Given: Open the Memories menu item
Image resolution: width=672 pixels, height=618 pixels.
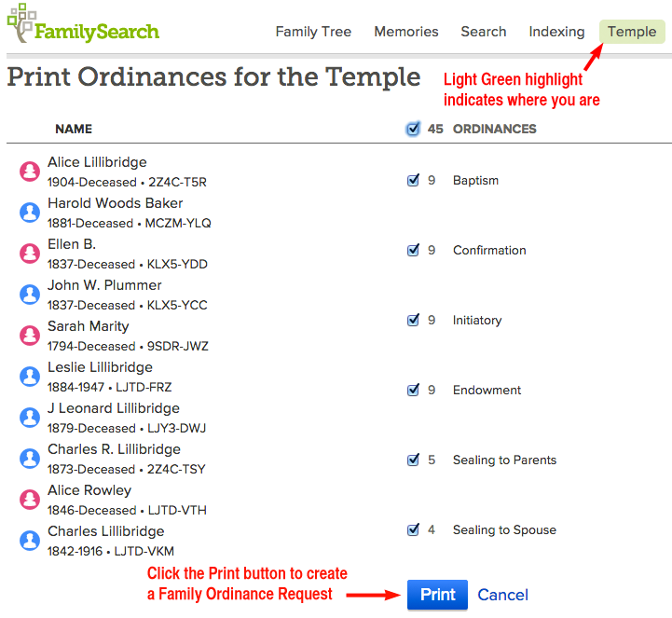Looking at the screenshot, I should click(406, 32).
